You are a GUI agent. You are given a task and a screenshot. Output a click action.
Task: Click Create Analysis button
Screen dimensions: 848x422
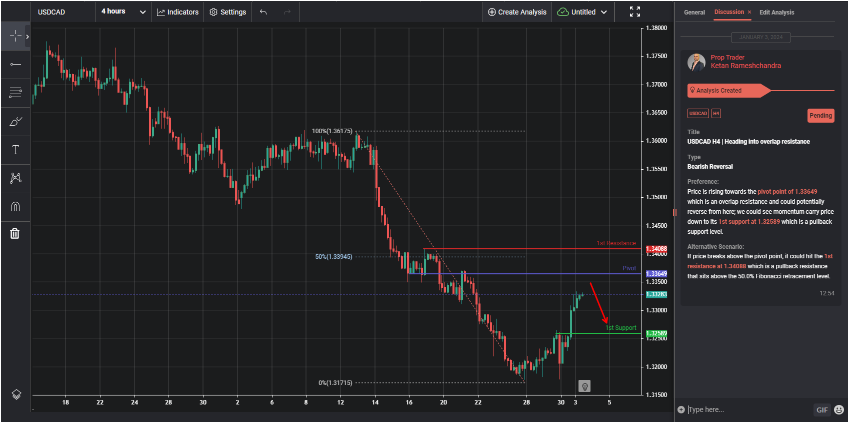click(517, 12)
